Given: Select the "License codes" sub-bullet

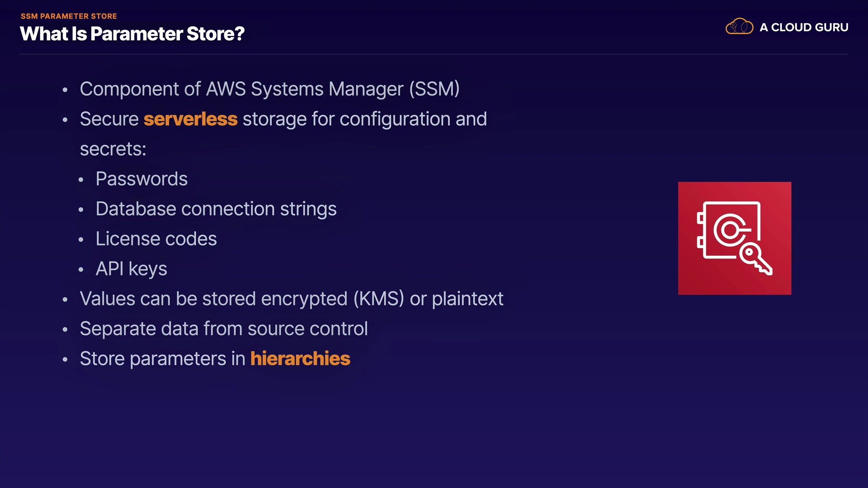Looking at the screenshot, I should click(156, 239).
